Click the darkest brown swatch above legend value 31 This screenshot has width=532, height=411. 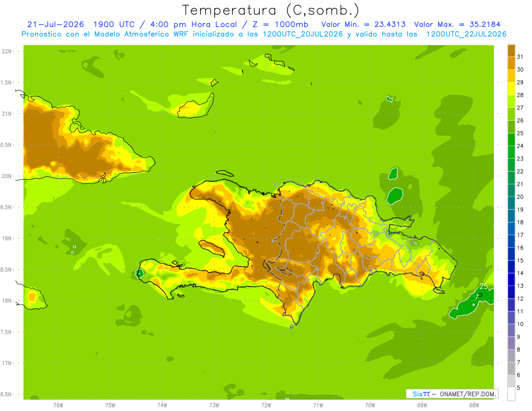[511, 51]
